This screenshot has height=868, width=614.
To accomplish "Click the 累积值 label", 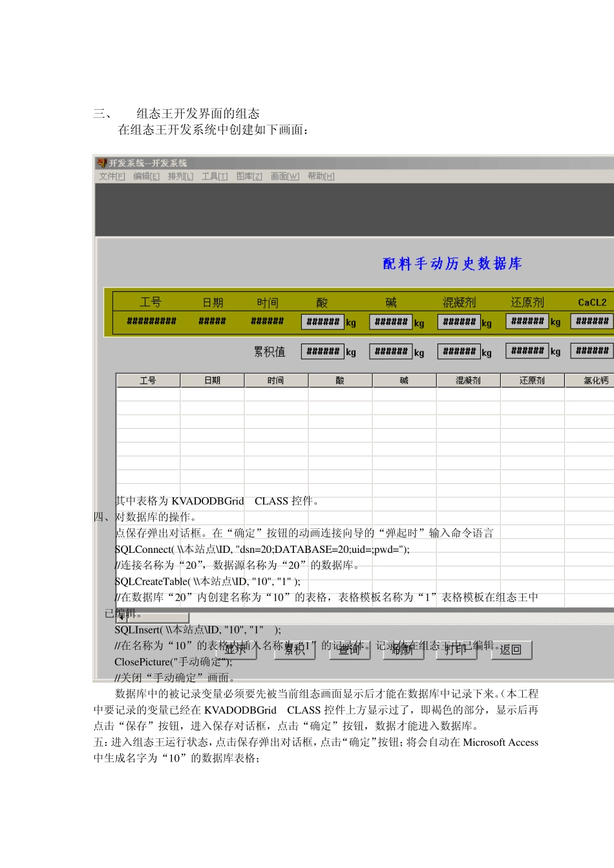I will (270, 351).
